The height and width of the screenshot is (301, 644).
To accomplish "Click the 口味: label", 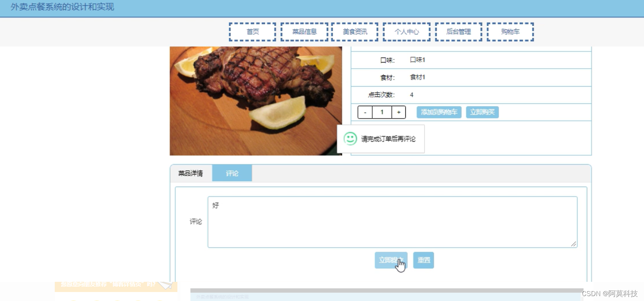I will 387,60.
